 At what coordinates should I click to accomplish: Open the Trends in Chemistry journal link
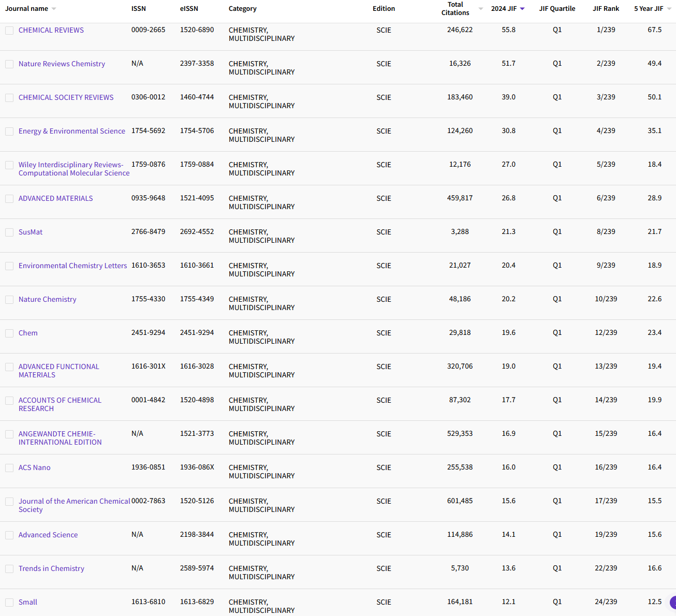point(51,568)
